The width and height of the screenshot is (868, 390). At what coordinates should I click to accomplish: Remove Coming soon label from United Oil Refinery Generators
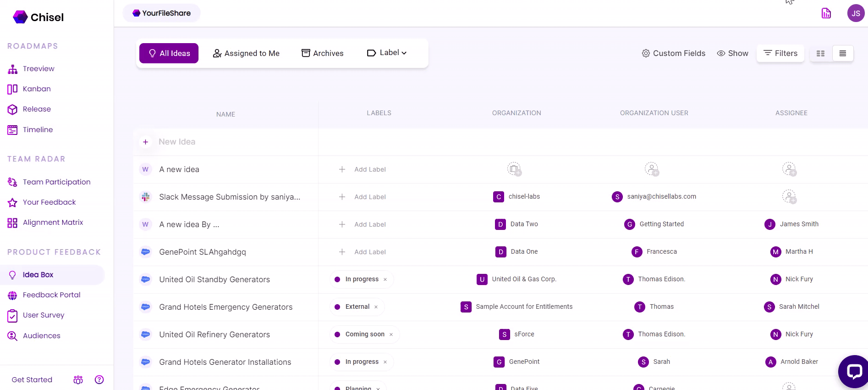(x=391, y=334)
